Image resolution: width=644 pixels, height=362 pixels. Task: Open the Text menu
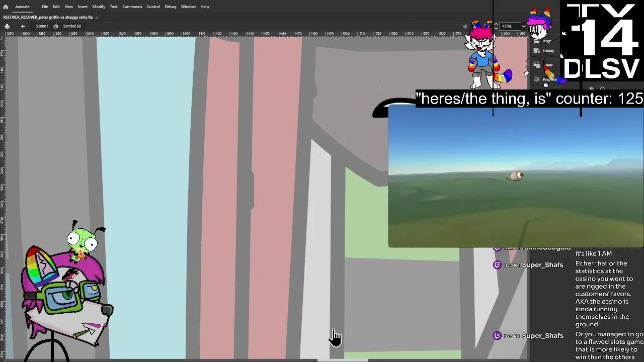pyautogui.click(x=114, y=7)
